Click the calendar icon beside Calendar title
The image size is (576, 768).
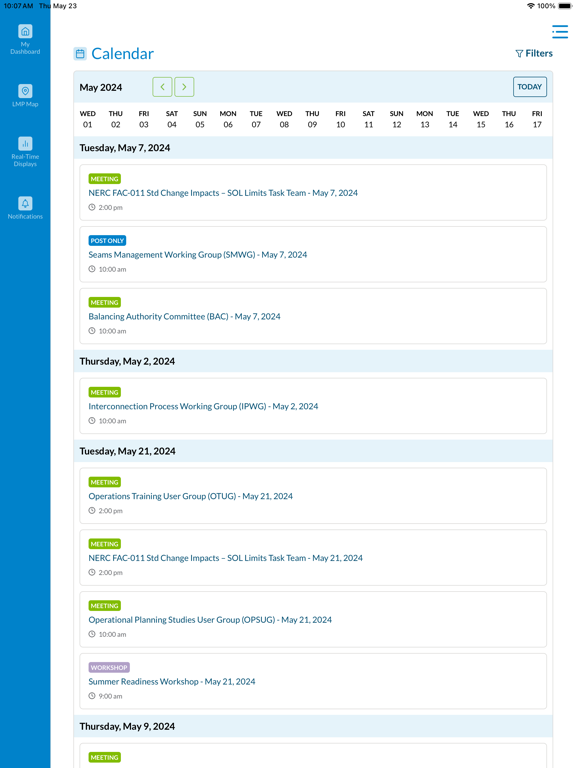tap(80, 54)
